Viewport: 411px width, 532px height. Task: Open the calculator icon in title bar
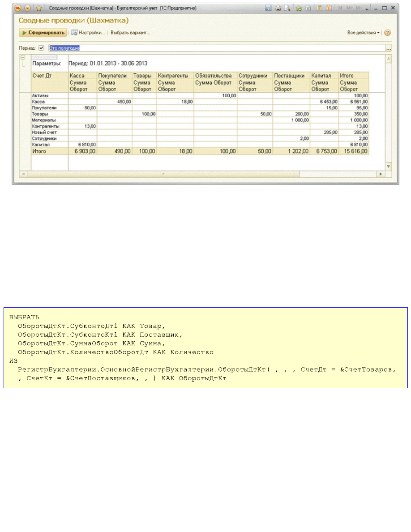(320, 8)
